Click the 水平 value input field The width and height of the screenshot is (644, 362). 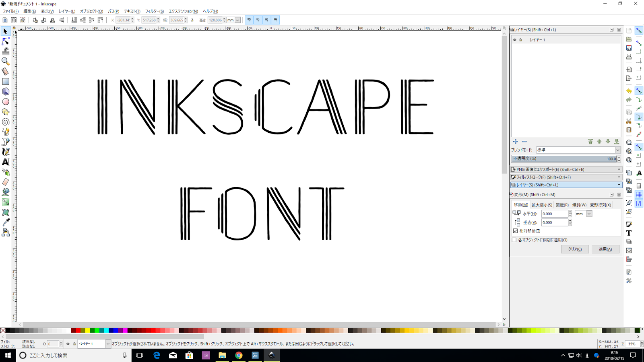555,214
